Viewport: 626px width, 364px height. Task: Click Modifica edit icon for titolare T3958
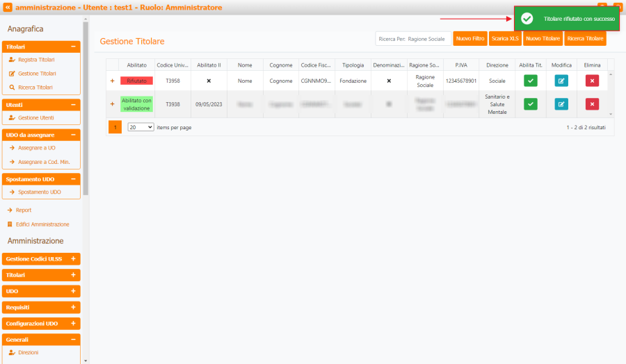561,81
